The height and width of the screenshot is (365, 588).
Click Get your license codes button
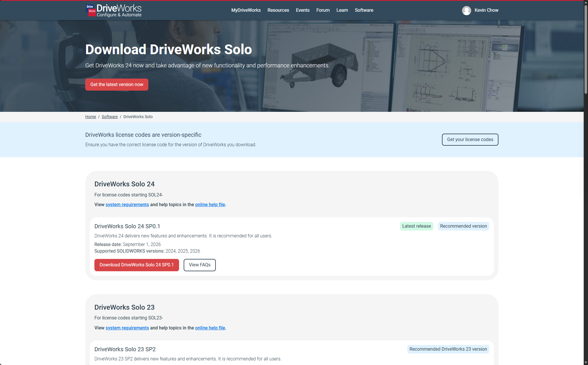470,140
